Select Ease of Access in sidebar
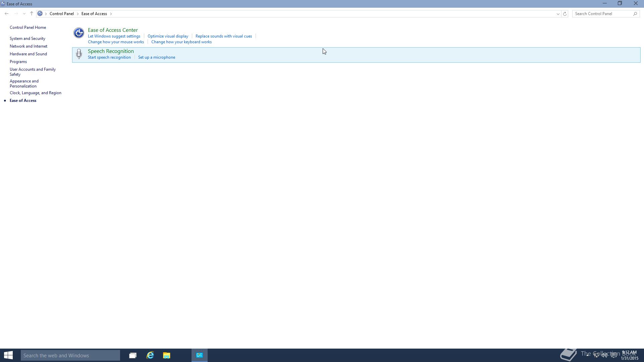The image size is (644, 362). pyautogui.click(x=23, y=101)
